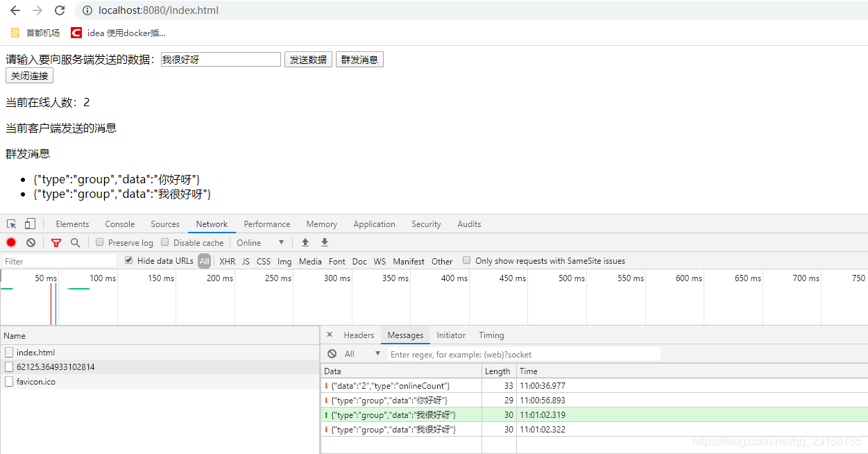Go back with the browser back arrow
The image size is (868, 454).
15,10
